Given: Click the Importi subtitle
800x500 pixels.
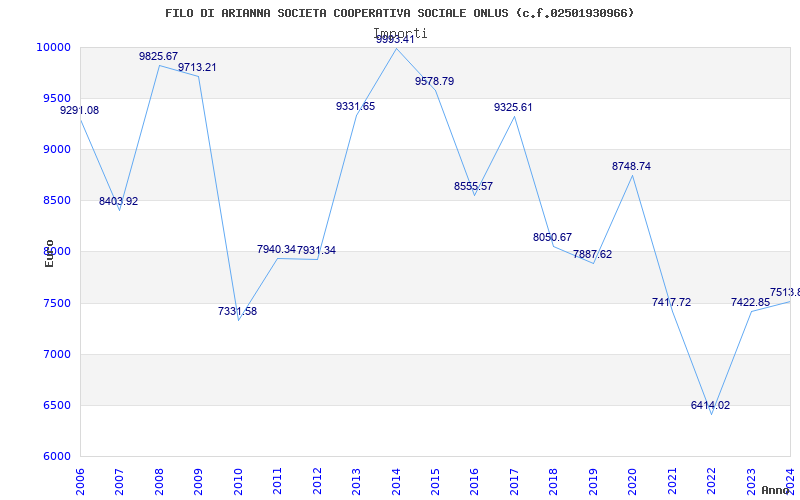Looking at the screenshot, I should pos(401,33).
